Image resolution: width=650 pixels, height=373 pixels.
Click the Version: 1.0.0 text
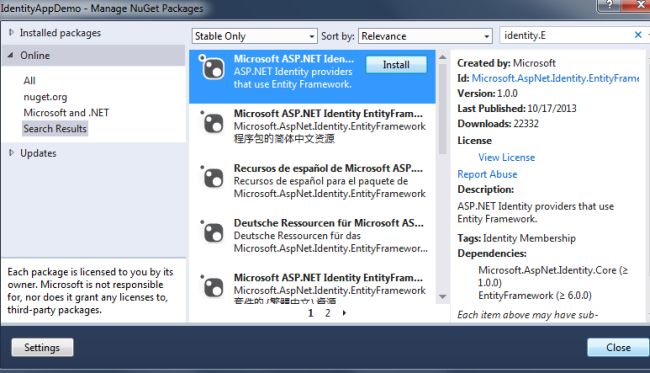488,93
